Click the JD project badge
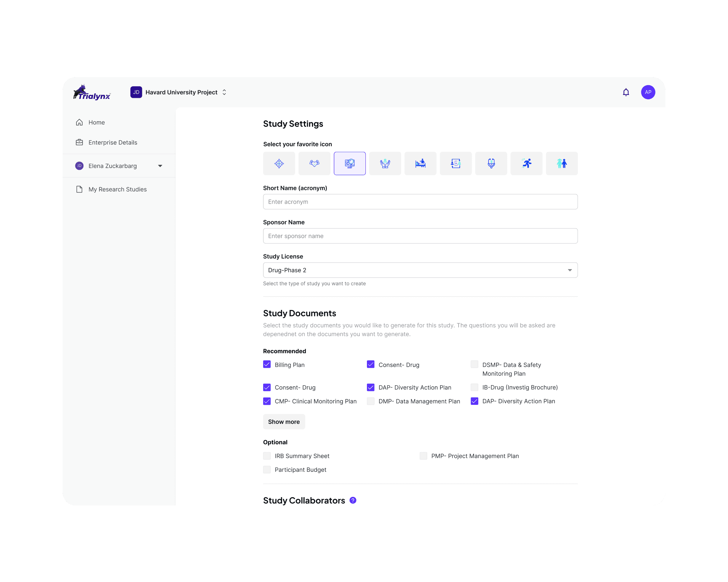Viewport: 728px width, 582px height. [136, 92]
